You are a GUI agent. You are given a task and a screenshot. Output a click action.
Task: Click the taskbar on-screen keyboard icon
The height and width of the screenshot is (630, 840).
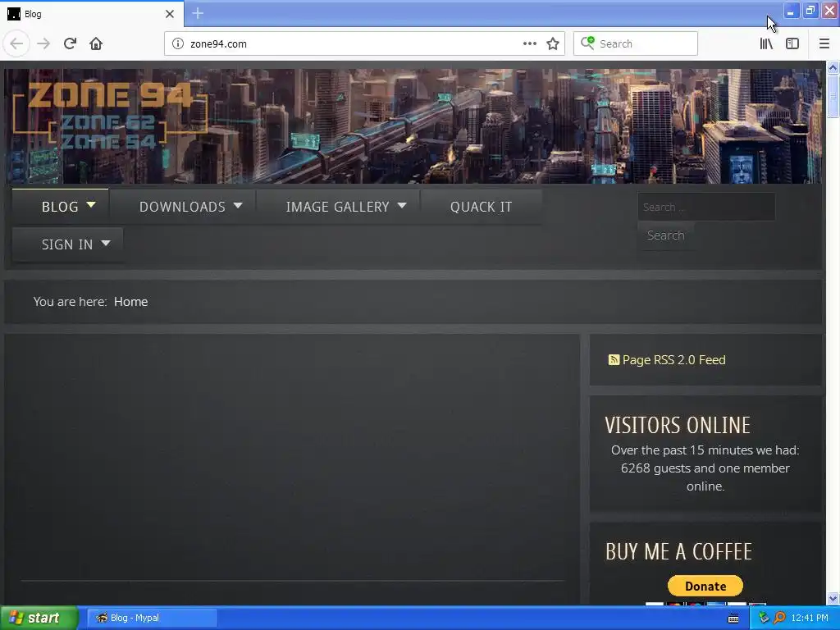click(x=733, y=619)
